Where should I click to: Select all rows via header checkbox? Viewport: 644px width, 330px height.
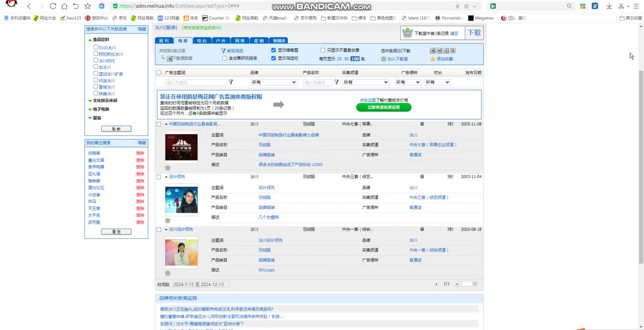[159, 73]
